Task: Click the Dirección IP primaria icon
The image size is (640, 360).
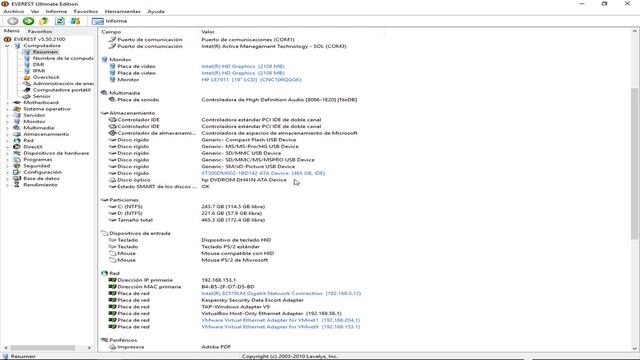Action: 112,280
